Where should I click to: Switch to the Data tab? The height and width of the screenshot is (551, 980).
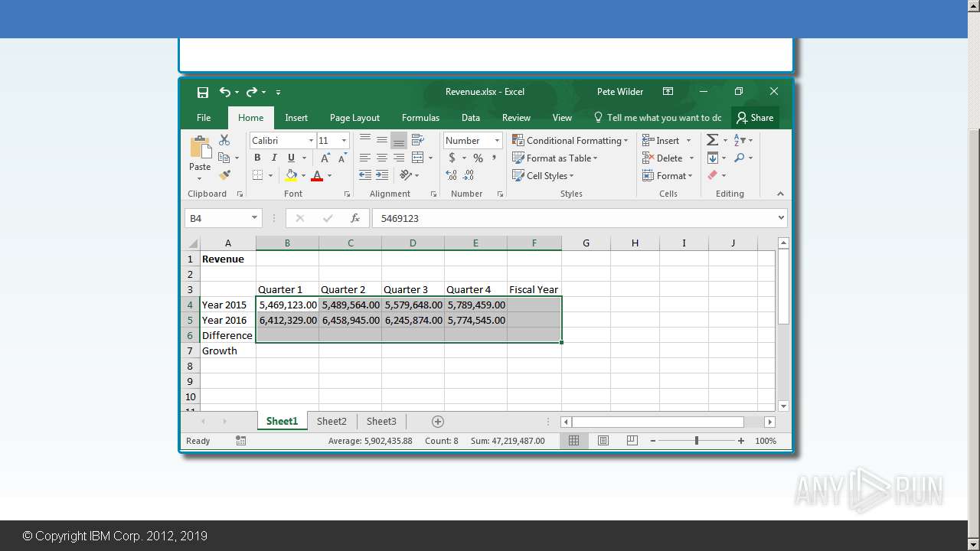coord(471,118)
